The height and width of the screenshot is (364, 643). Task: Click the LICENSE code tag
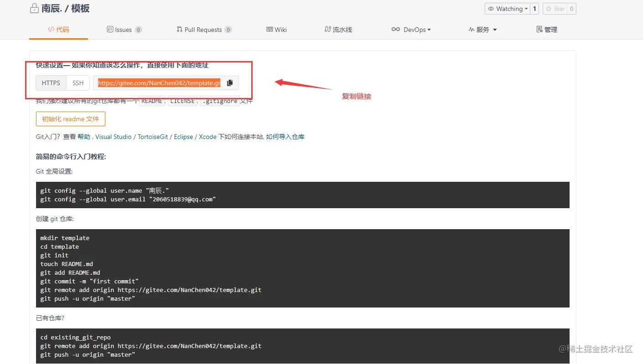182,101
